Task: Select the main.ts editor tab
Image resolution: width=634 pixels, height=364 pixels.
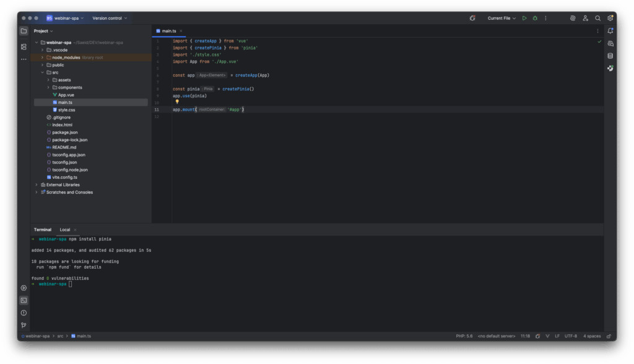Action: click(170, 30)
